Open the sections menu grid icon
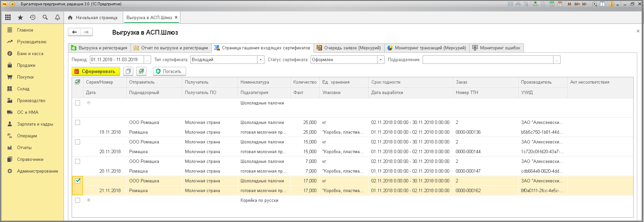 [x=8, y=17]
